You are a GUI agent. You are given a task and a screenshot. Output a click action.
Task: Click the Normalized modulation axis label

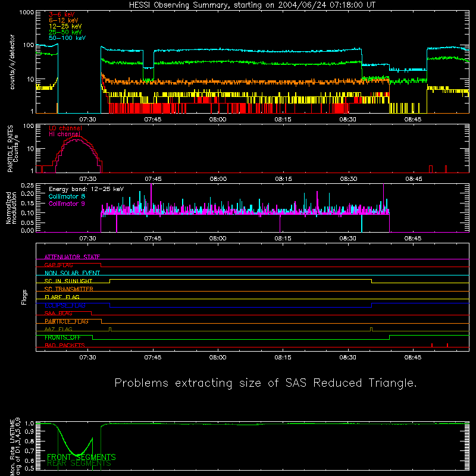11,208
